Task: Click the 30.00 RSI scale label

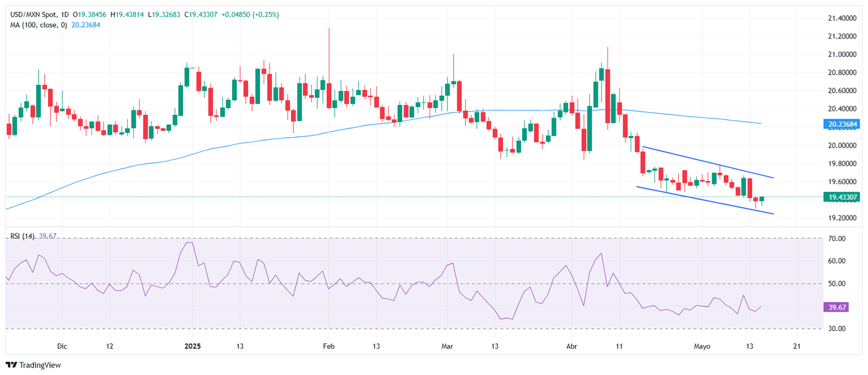Action: pos(837,329)
